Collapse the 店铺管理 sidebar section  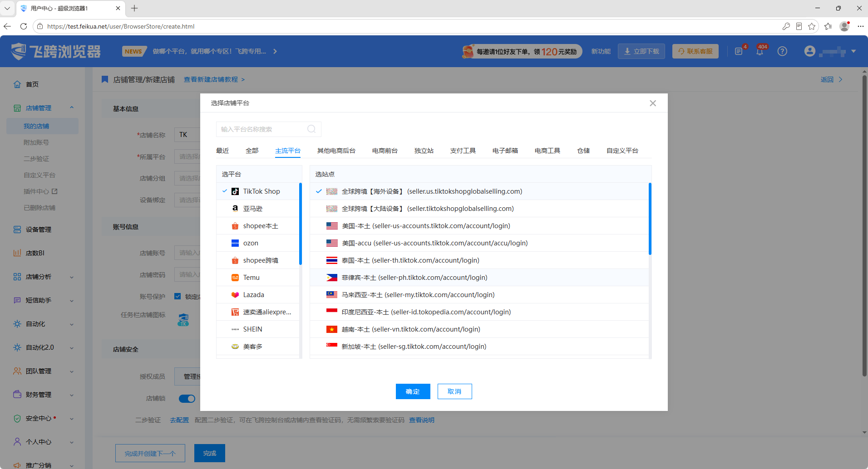click(72, 107)
